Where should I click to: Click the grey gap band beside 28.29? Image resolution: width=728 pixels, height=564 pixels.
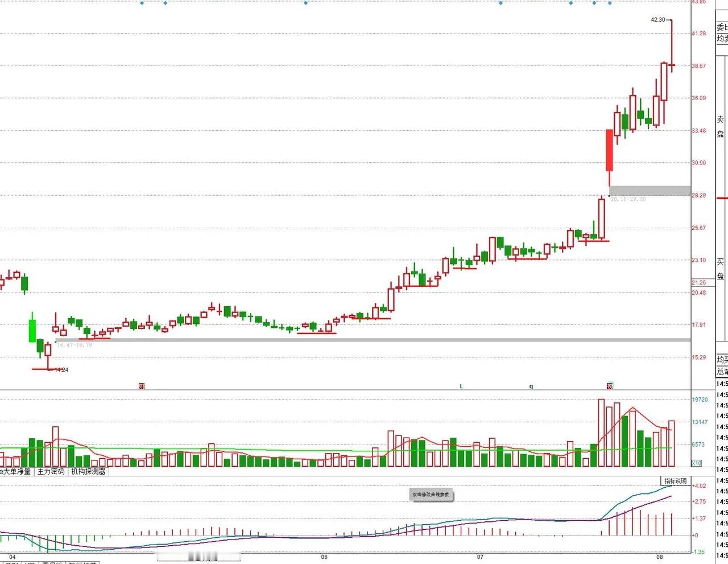[650, 191]
